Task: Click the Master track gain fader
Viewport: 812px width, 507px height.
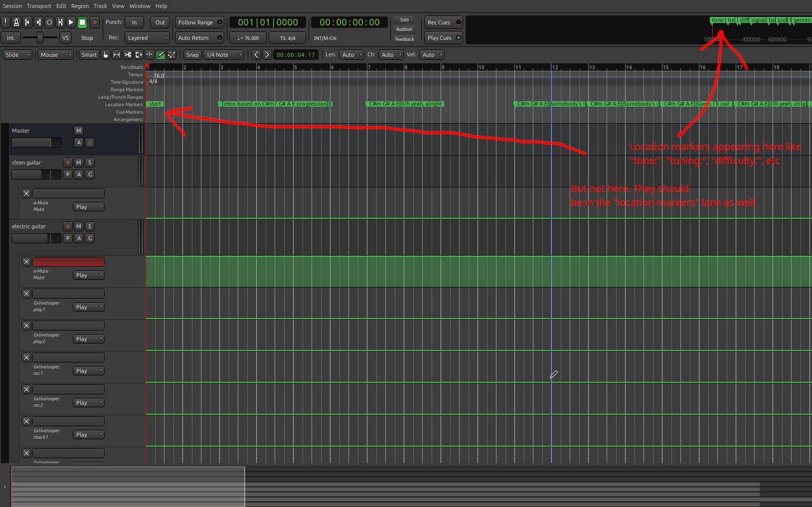Action: [36, 143]
